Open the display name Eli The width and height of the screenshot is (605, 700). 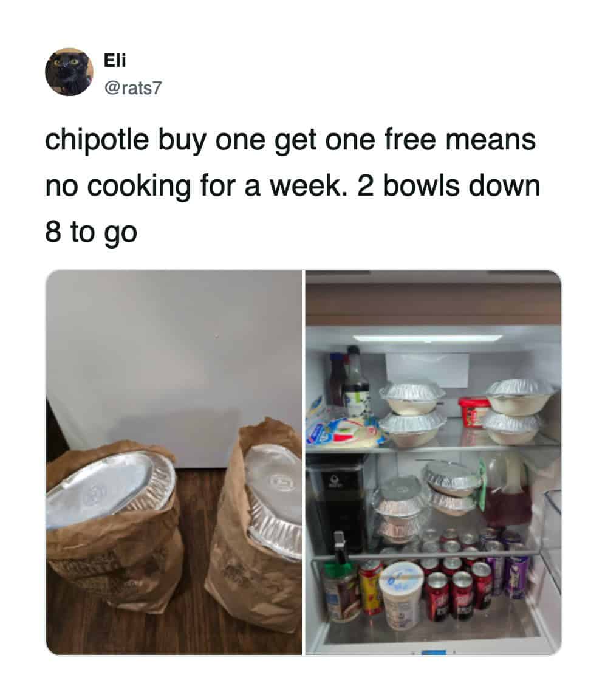coord(115,60)
